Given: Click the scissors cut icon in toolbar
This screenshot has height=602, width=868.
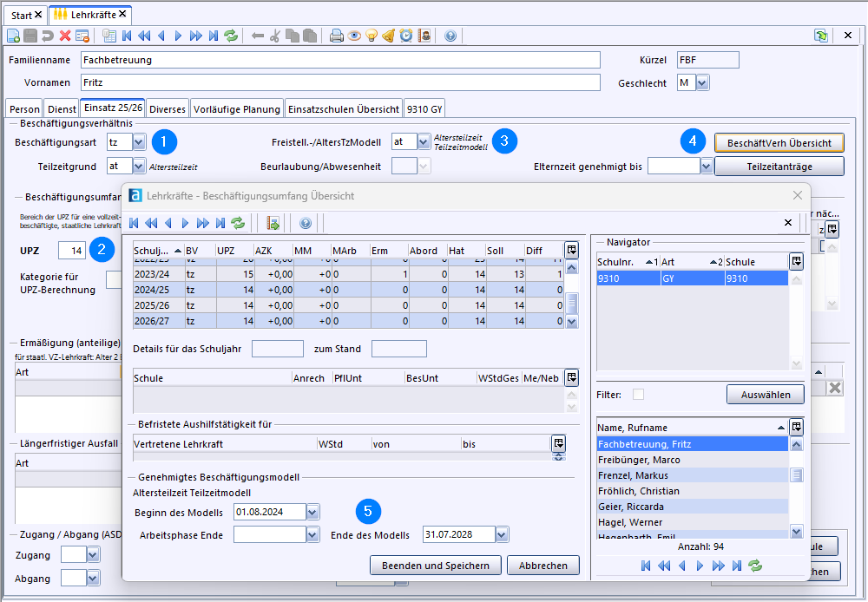Looking at the screenshot, I should (275, 36).
